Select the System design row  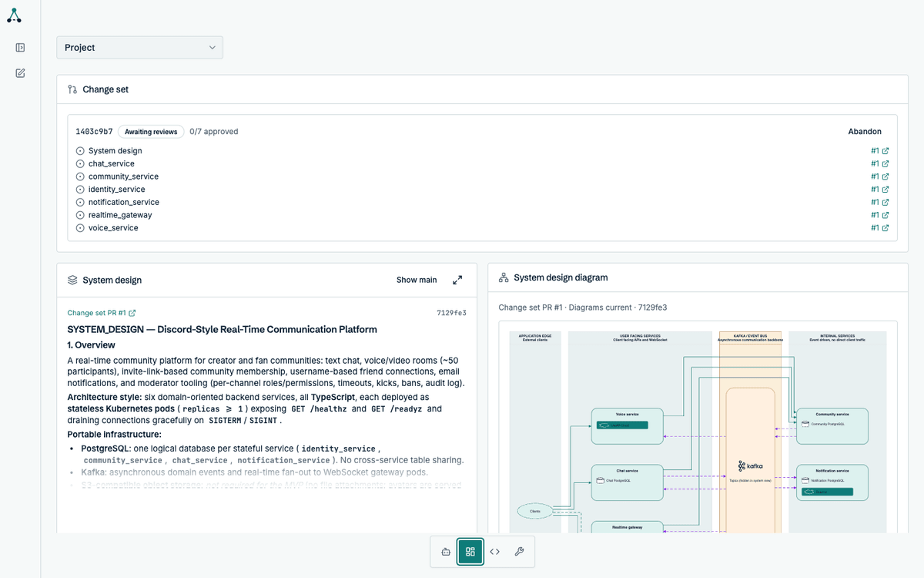[x=482, y=151]
